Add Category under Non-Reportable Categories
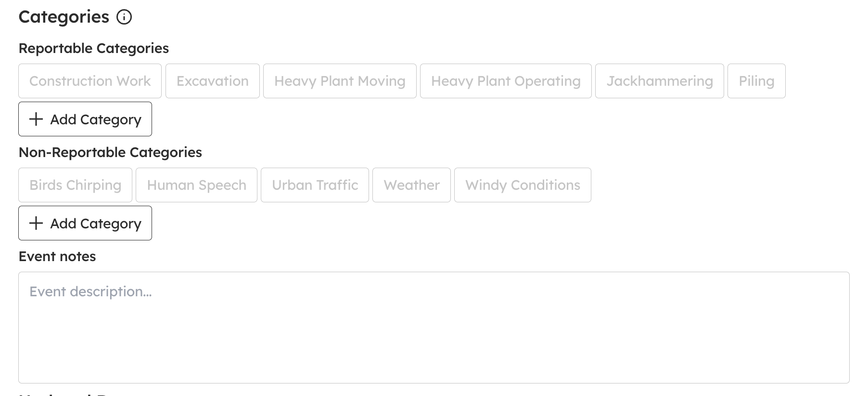 pyautogui.click(x=85, y=223)
